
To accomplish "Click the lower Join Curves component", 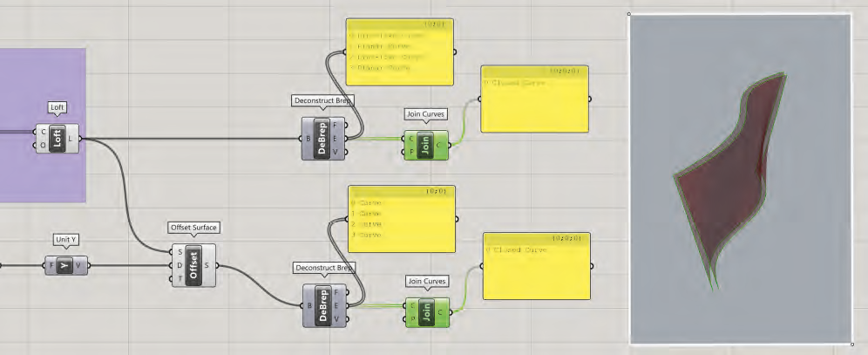I will tap(426, 312).
